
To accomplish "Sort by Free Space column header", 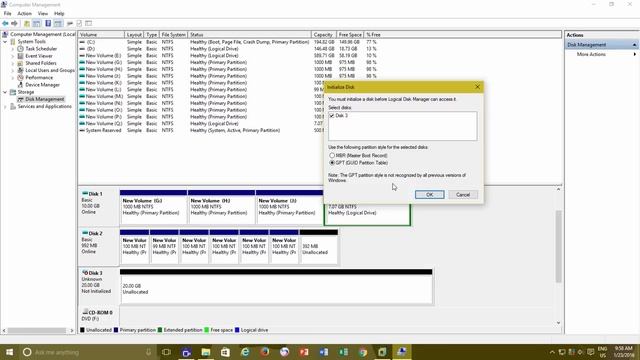I will [350, 35].
